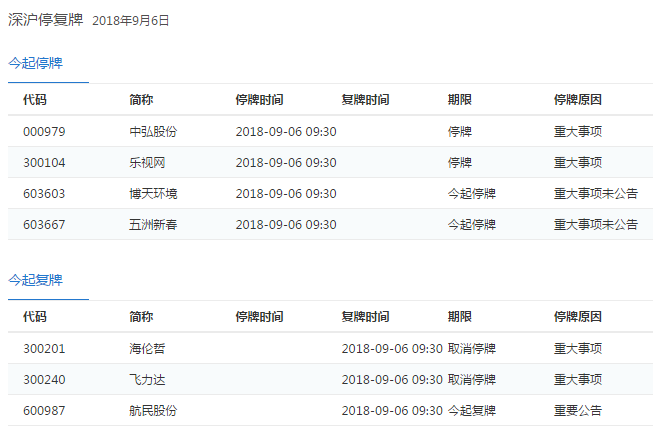This screenshot has height=433, width=653.
Task: Click stock code 603603
Action: 43,193
